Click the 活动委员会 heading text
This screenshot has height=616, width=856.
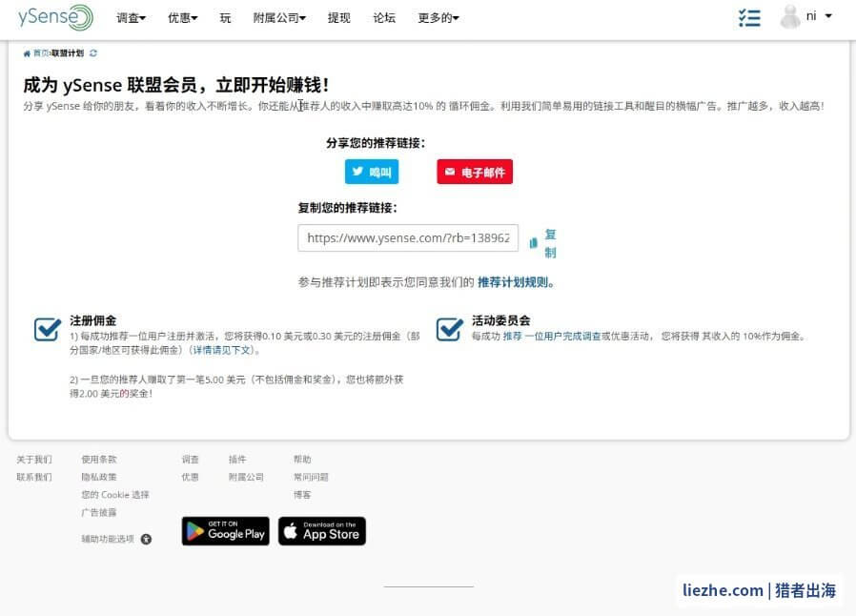tap(501, 320)
